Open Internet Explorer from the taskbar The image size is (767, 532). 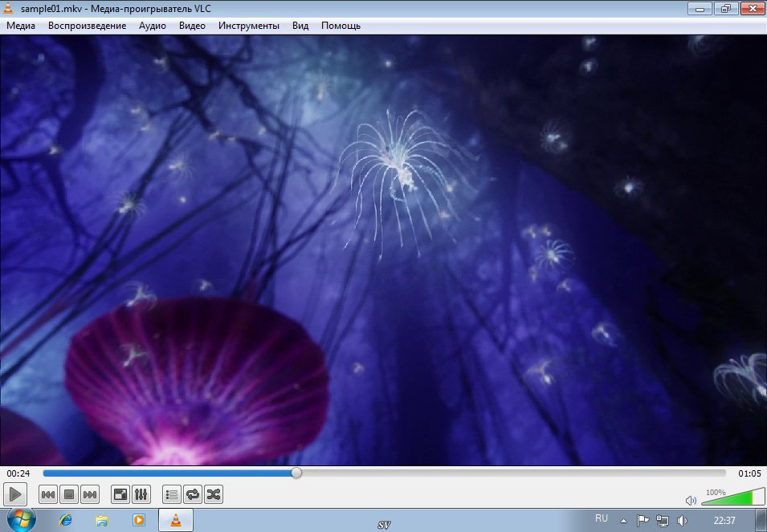tap(66, 520)
